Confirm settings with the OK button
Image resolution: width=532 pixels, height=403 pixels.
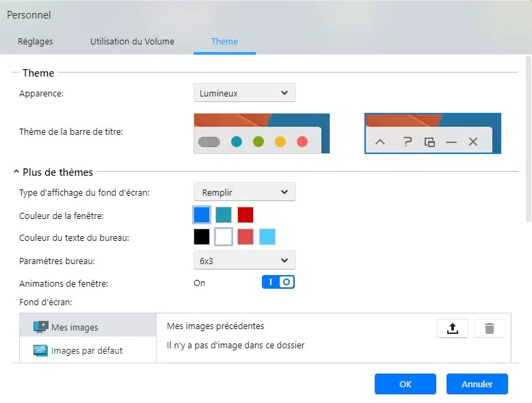click(x=405, y=384)
